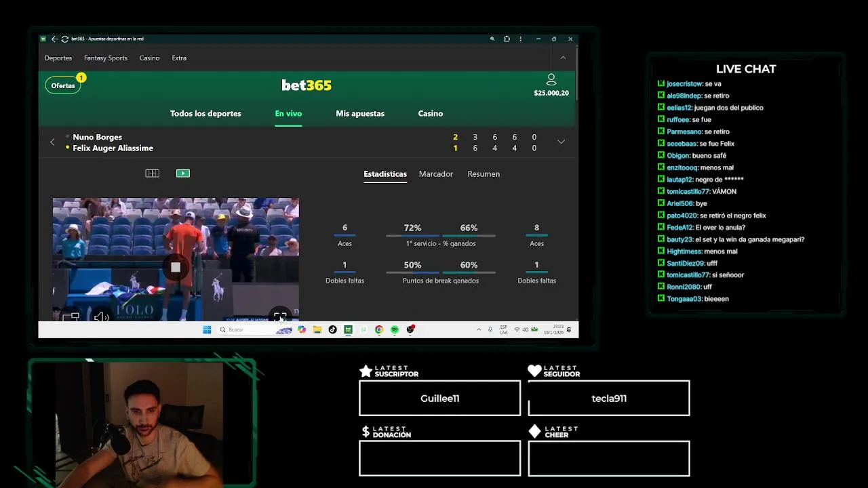Click the 72% first serve statistic
The height and width of the screenshot is (488, 868).
(412, 228)
